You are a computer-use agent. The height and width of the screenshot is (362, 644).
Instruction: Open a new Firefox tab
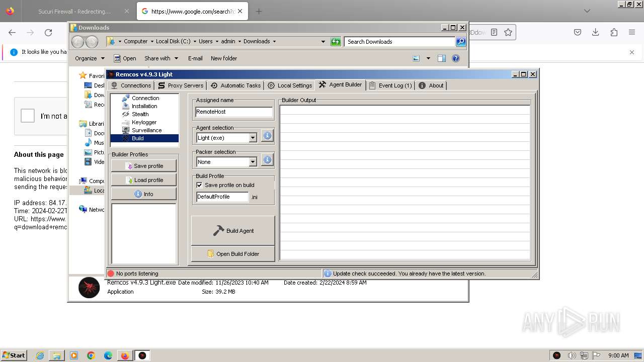click(259, 11)
